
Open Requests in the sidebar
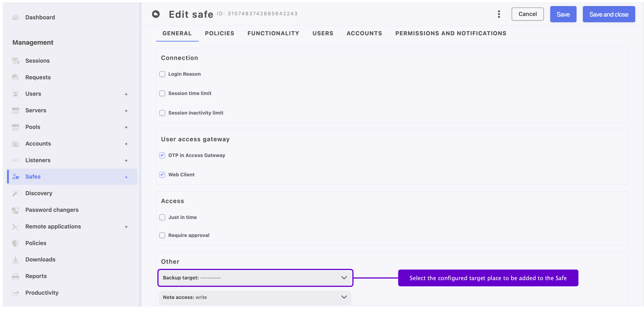tap(38, 77)
